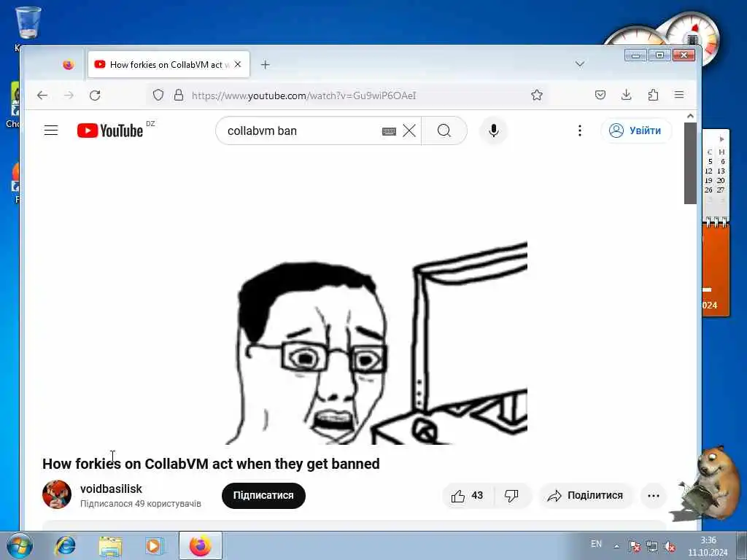
Task: Share video with Поділитися button
Action: (x=586, y=496)
